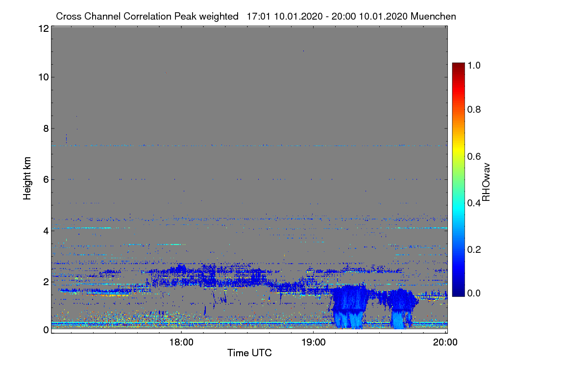Click the 18:00 time axis tick label

coord(181,343)
